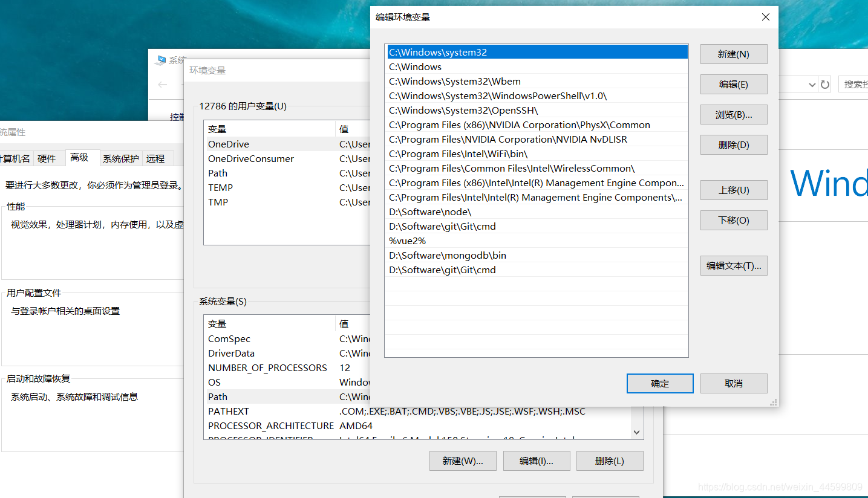Select the user Path variable row
Viewport: 868px width, 498px height.
coord(287,173)
